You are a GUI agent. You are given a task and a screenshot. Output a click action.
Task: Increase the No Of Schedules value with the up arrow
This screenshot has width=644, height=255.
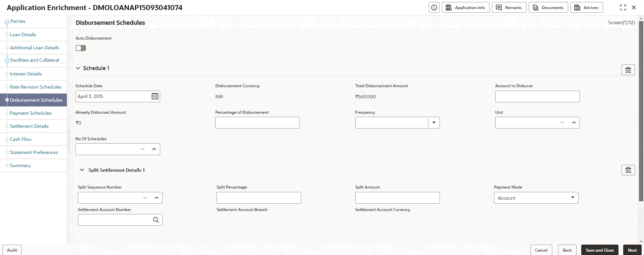pyautogui.click(x=154, y=149)
